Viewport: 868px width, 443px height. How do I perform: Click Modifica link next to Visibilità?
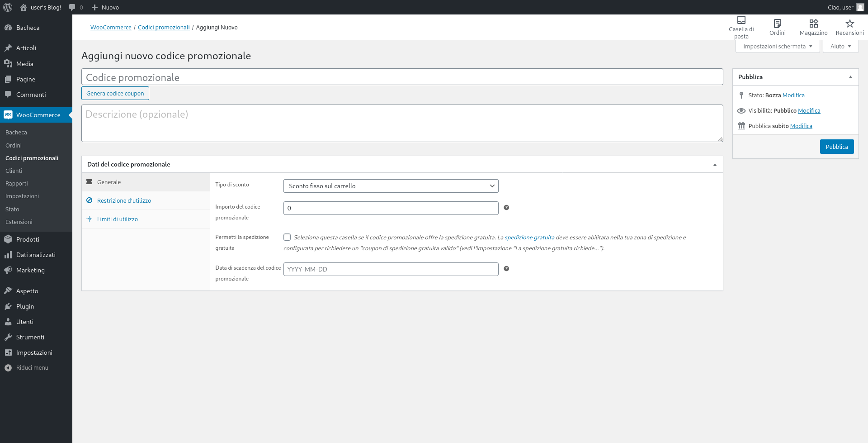[x=809, y=110]
